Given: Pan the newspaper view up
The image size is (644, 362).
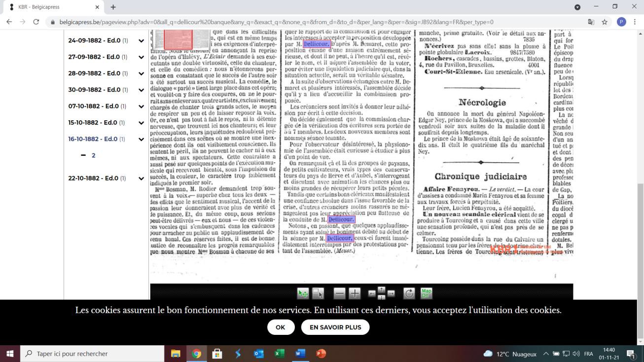Looking at the screenshot, I should pos(382,289).
